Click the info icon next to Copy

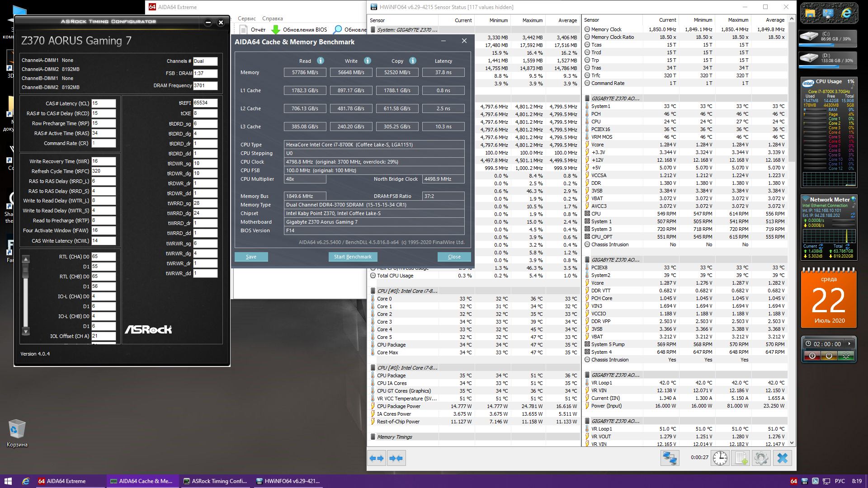[413, 61]
